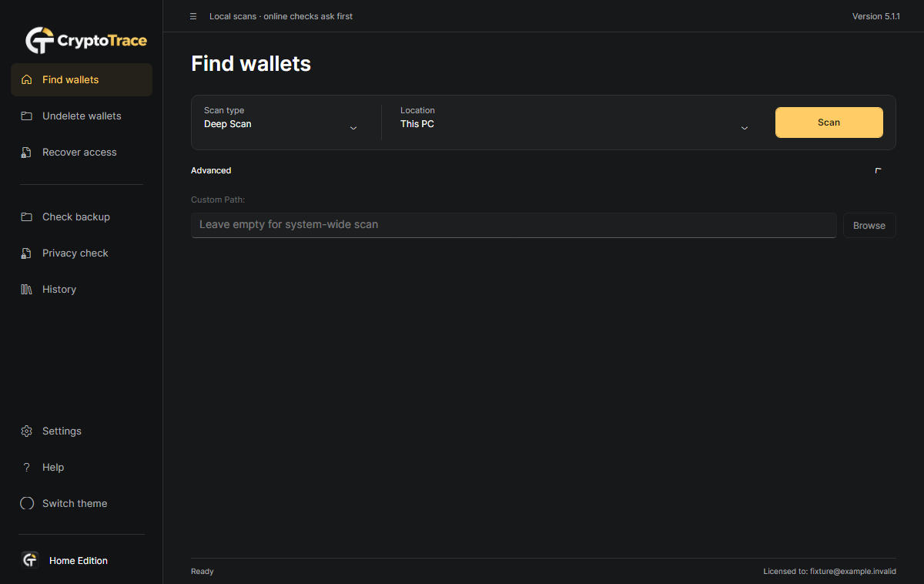
Task: Click the Home Edition badge icon
Action: click(30, 560)
